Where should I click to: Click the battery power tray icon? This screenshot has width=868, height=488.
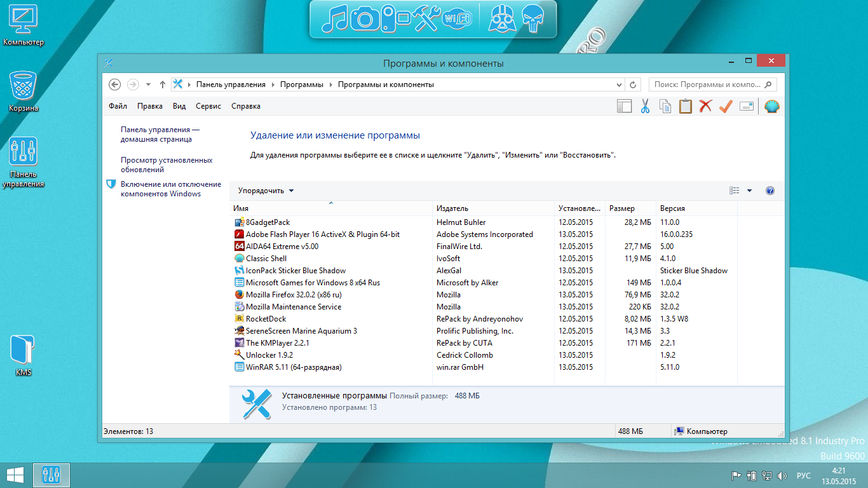coord(752,475)
